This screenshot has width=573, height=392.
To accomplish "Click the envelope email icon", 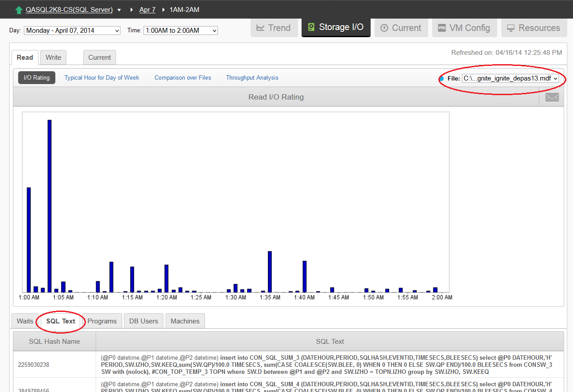I will coord(552,97).
